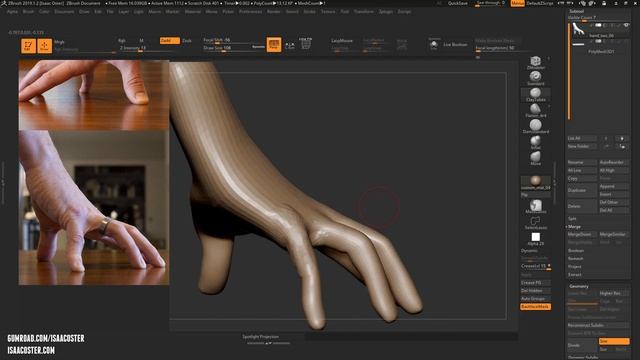The image size is (640, 360).
Task: Toggle the Rgb channel button
Action: click(x=122, y=40)
